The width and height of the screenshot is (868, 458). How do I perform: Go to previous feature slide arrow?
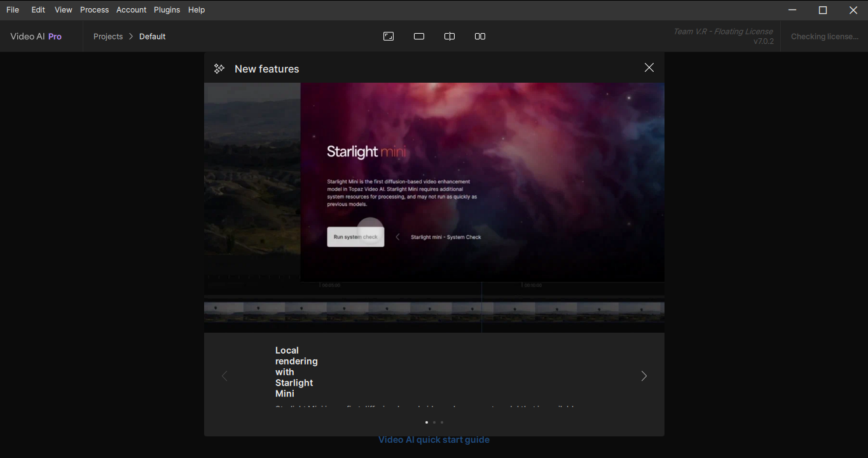(x=224, y=376)
